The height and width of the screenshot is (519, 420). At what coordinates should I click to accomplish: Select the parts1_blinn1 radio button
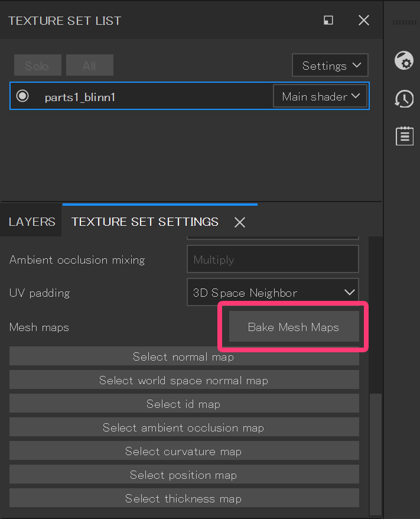click(x=22, y=96)
